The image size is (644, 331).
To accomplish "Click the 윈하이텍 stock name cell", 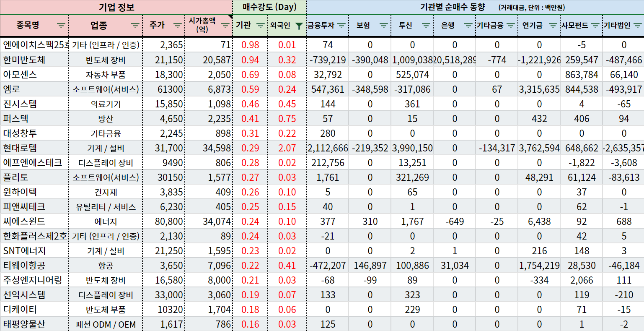I will (34, 192).
